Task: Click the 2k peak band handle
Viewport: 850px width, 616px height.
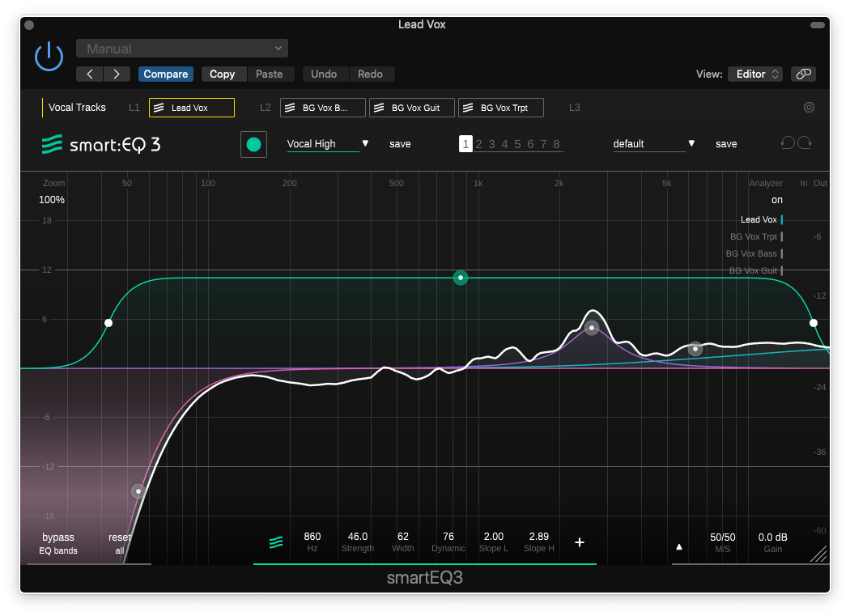Action: click(592, 328)
